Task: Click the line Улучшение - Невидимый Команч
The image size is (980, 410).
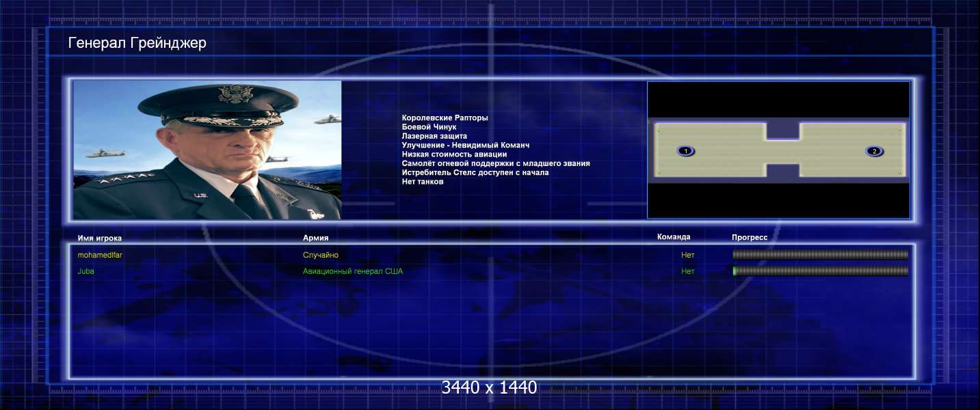Action: (x=466, y=145)
